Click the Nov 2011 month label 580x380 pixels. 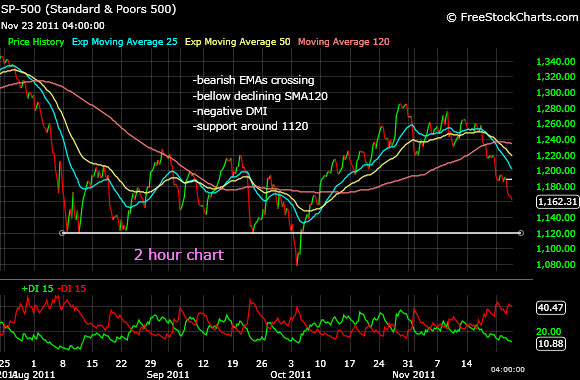click(414, 375)
